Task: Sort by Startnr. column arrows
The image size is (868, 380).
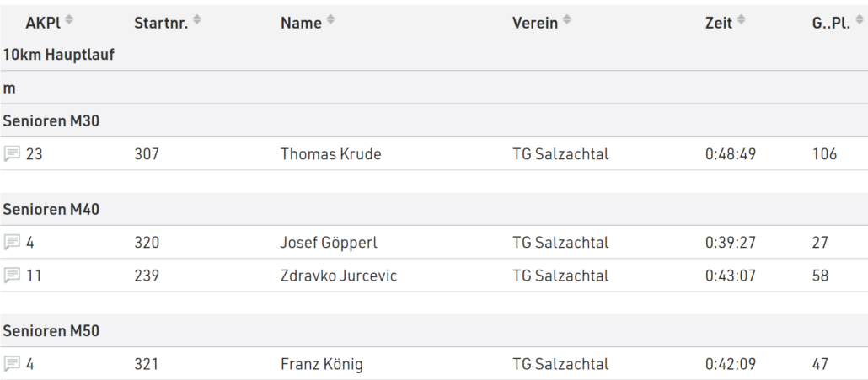Action: (x=196, y=20)
